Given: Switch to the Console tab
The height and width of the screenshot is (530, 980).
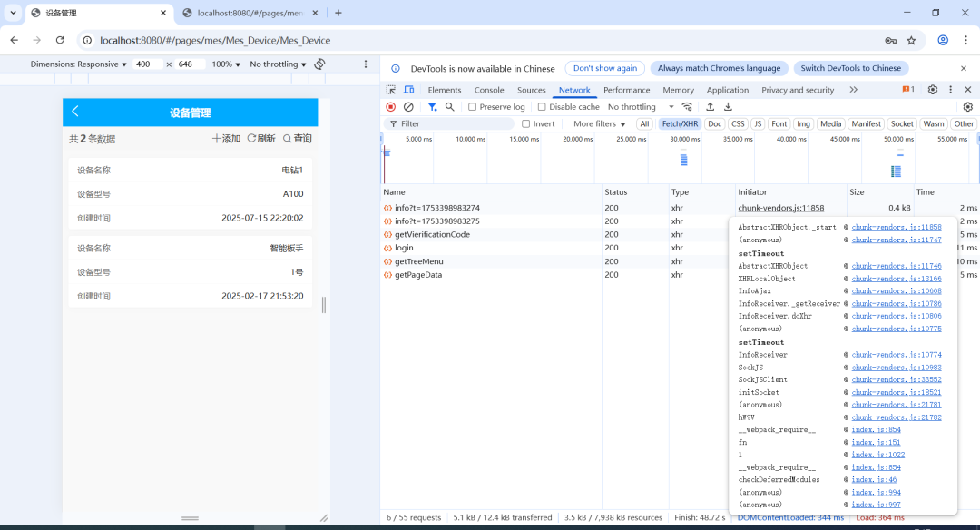Looking at the screenshot, I should tap(489, 90).
